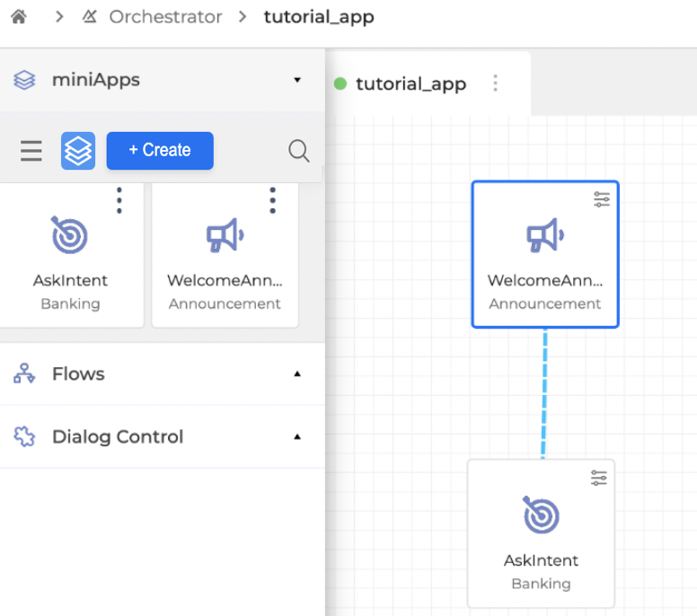Open the tutorial_app tab kebab menu

pos(495,84)
